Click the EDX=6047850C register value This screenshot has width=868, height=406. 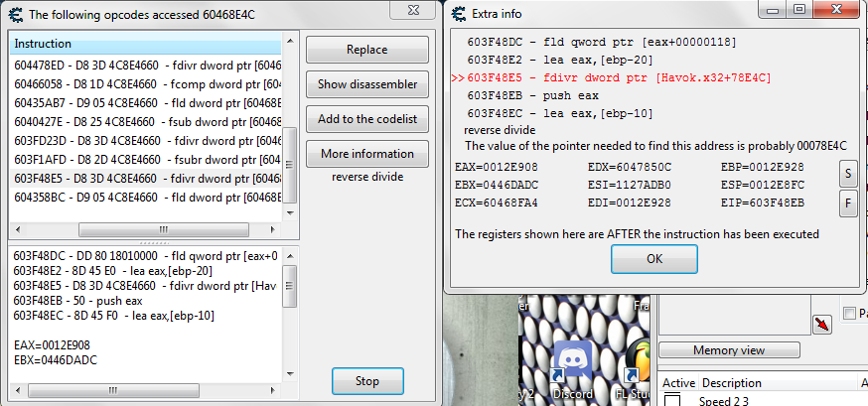coord(630,167)
